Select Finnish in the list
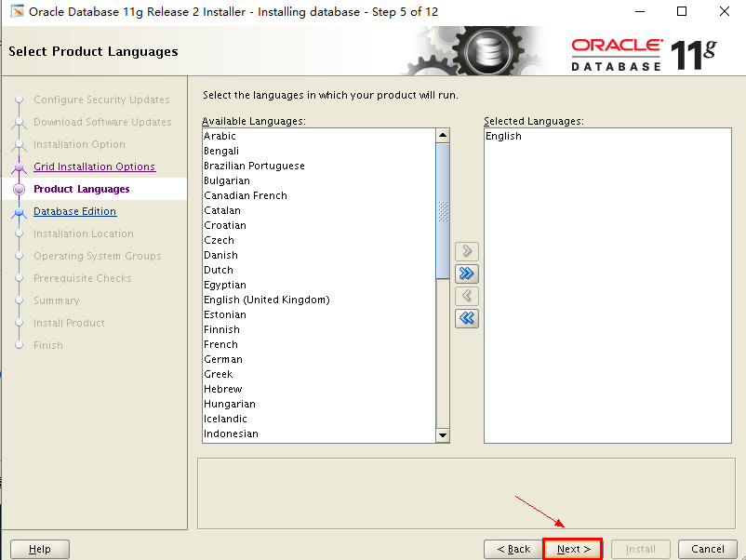The height and width of the screenshot is (560, 746). pos(319,329)
